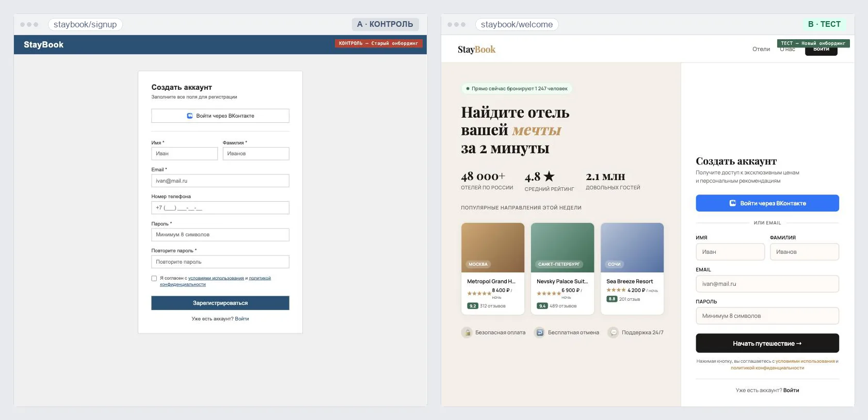Open the Sea Breeze Resort photo
Viewport: 868px width, 420px height.
tap(632, 248)
